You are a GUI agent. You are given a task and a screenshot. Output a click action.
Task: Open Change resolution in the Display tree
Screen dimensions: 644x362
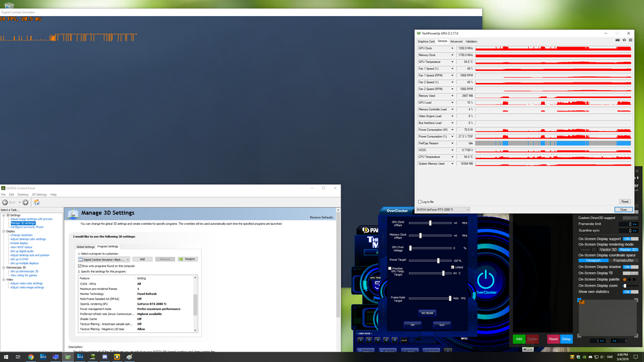(21, 235)
